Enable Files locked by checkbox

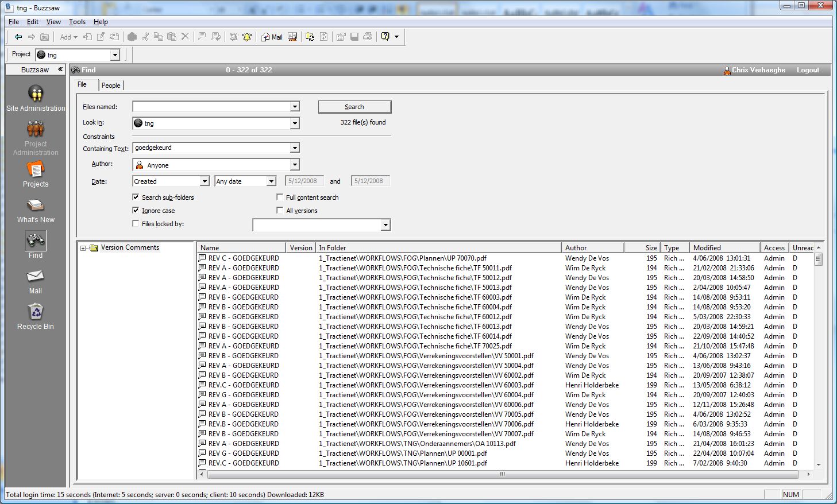[x=136, y=223]
